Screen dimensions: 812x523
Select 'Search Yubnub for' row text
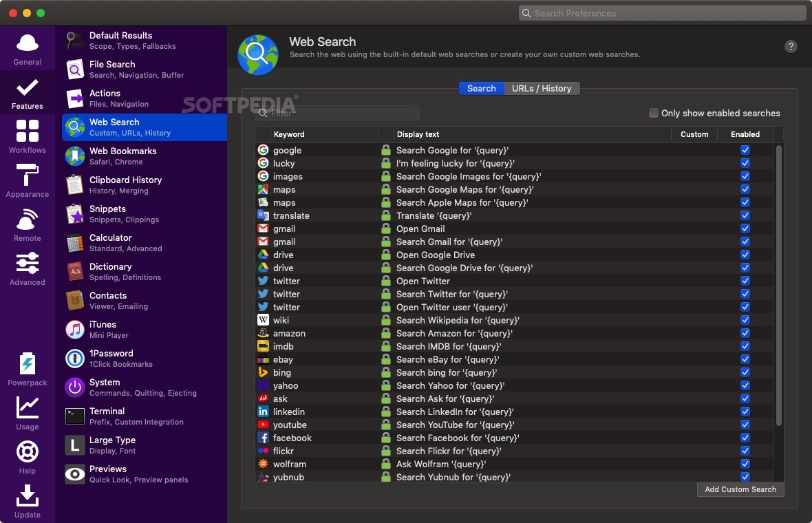pyautogui.click(x=453, y=477)
